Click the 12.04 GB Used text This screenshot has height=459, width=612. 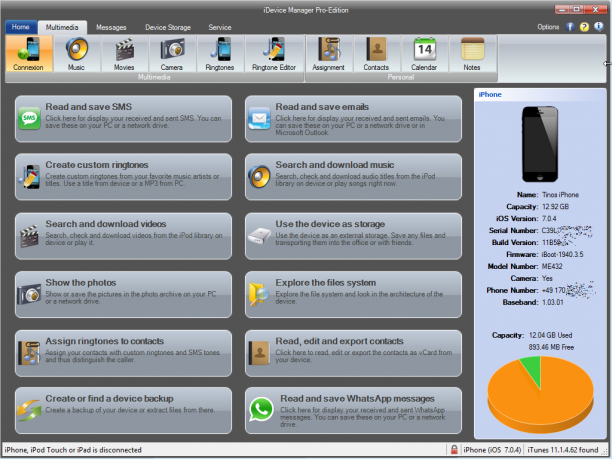point(550,335)
